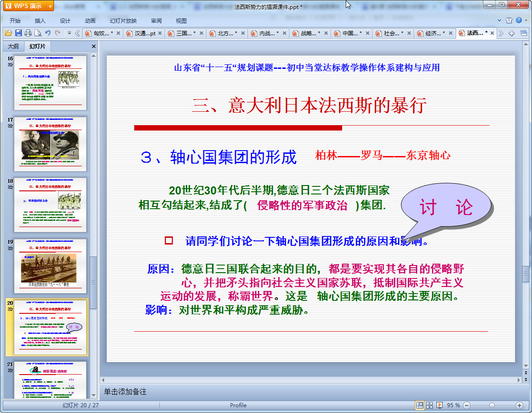Open the document tab list window icon

(x=524, y=33)
